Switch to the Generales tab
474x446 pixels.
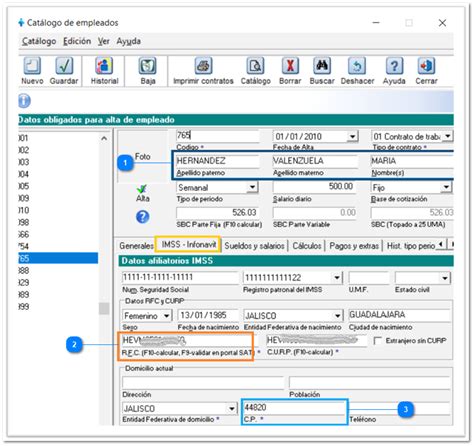[x=136, y=246]
